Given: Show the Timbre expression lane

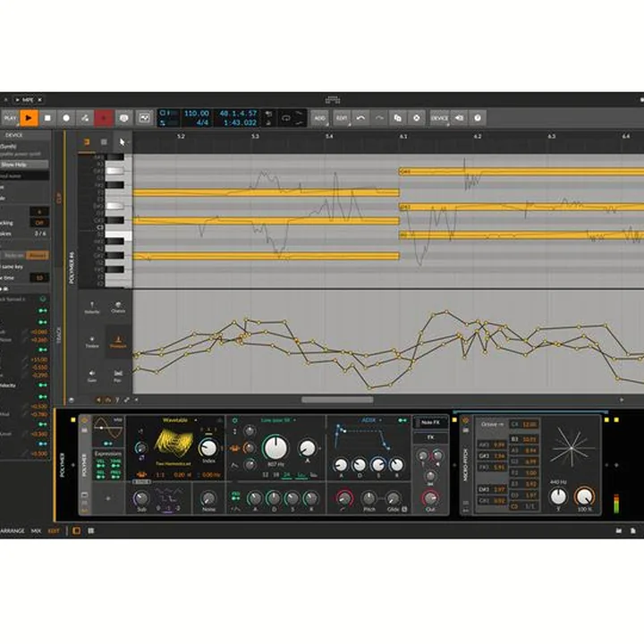Looking at the screenshot, I should tap(92, 342).
